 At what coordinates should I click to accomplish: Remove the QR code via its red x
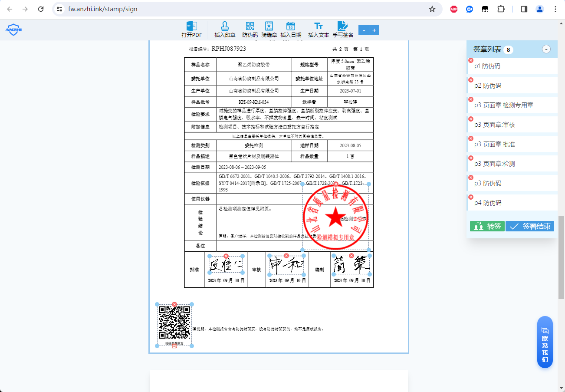pos(175,304)
